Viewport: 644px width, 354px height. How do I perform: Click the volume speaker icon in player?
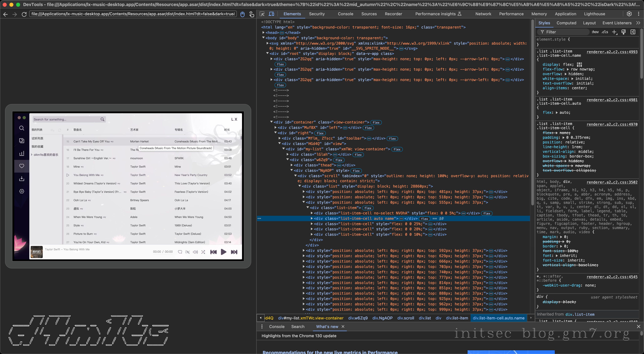pos(195,252)
